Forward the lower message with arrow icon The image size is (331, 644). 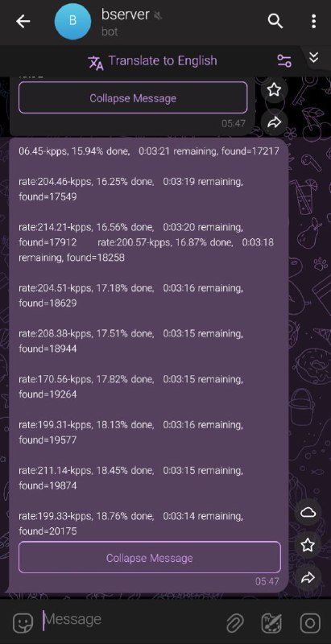point(308,578)
